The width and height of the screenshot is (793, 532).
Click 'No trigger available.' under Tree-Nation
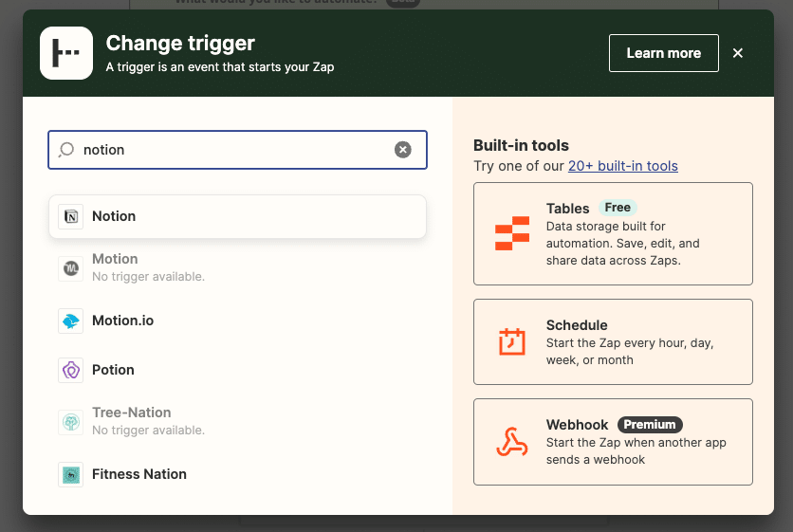pos(148,431)
